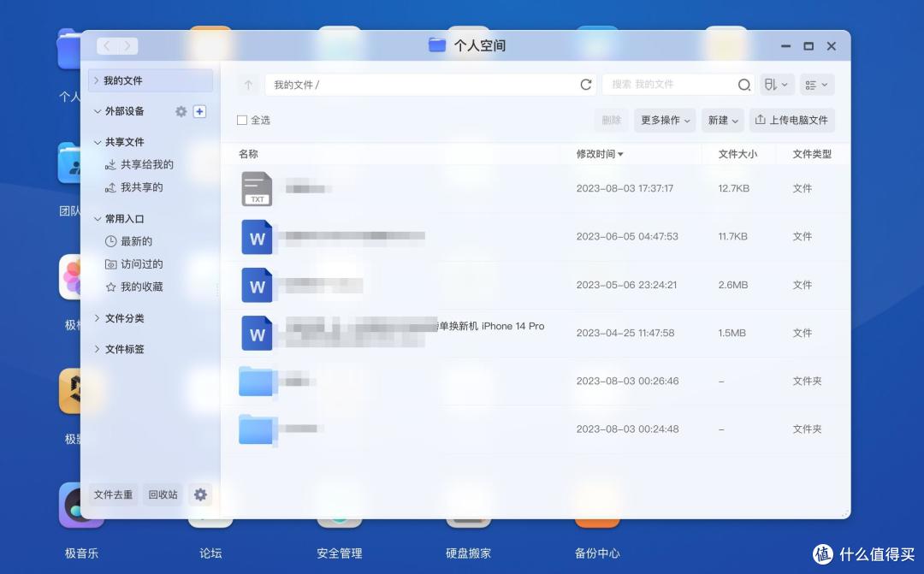Open the sort options dropdown

(x=777, y=85)
